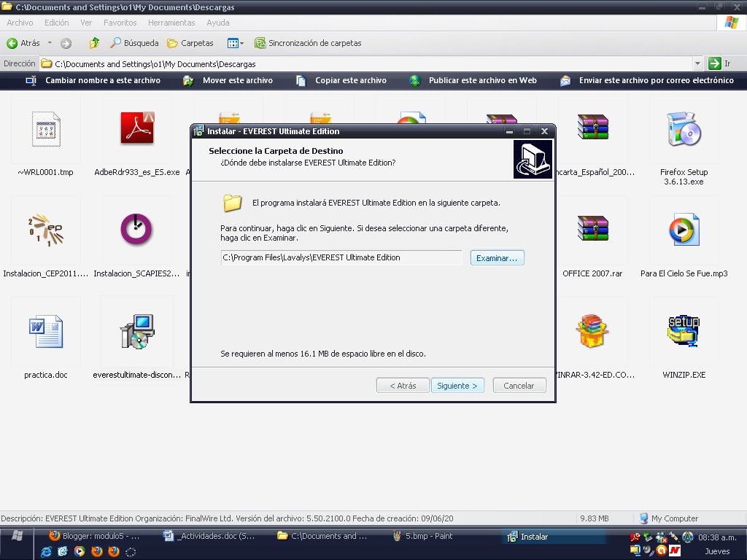The height and width of the screenshot is (560, 747).
Task: Click the destination folder path field
Action: coord(341,257)
